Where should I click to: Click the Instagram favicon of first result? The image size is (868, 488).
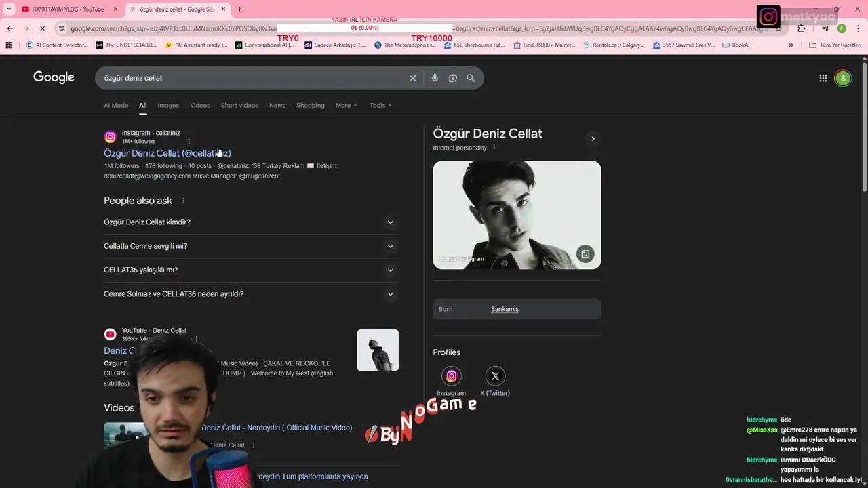pos(110,137)
